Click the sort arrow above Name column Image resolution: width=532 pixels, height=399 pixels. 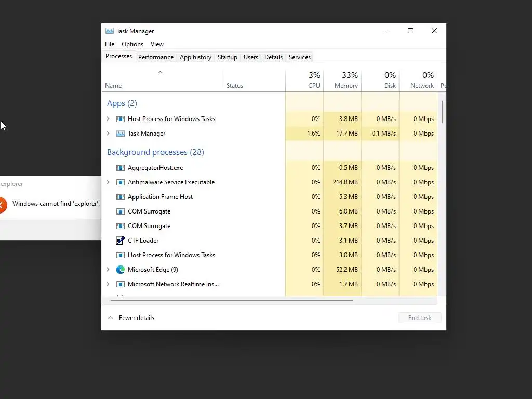coord(160,72)
